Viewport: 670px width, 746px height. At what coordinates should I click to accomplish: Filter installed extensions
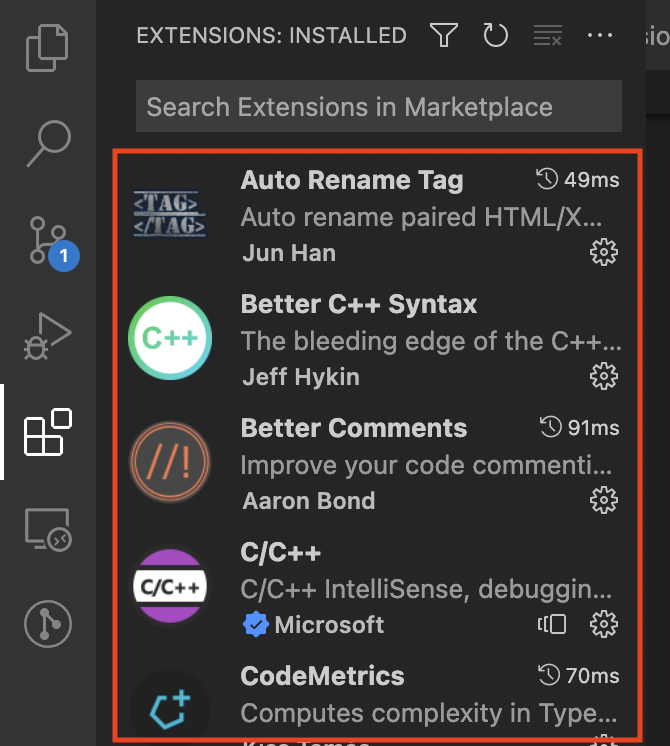pos(444,35)
